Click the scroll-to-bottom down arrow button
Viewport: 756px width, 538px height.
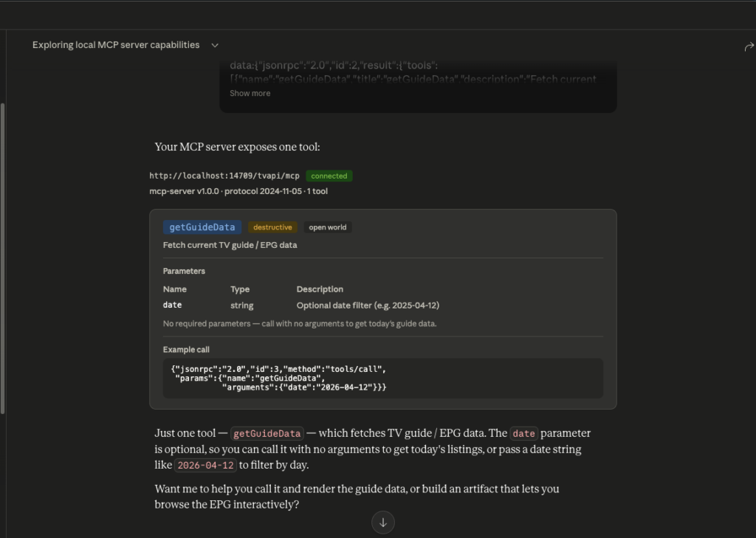click(x=382, y=523)
